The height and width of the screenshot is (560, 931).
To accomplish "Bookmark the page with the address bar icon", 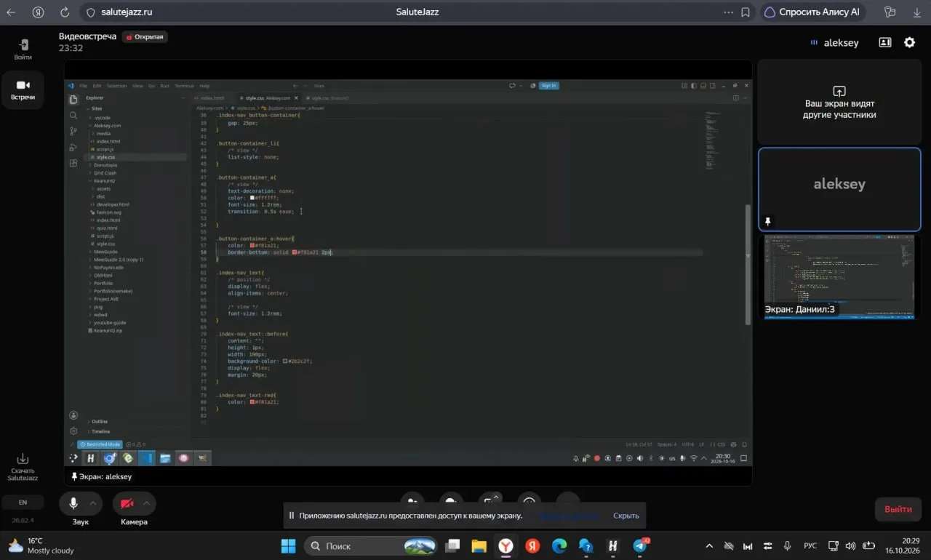I will click(746, 12).
